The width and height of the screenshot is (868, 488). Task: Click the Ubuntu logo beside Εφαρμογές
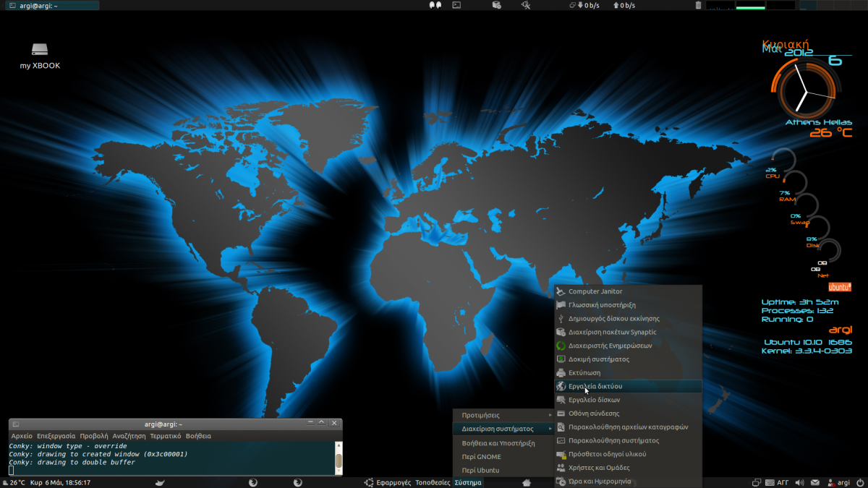pyautogui.click(x=369, y=482)
